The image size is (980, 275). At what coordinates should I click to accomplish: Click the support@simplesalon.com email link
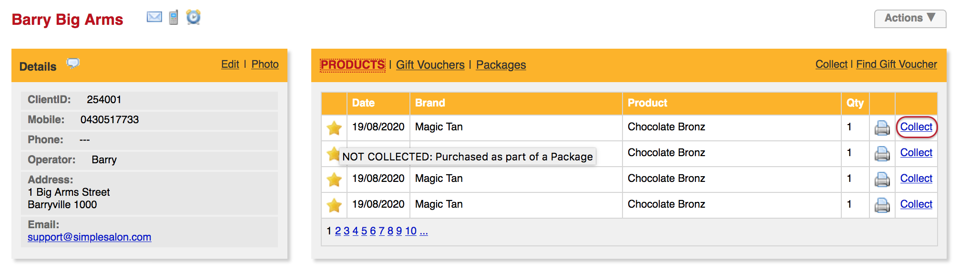[89, 237]
